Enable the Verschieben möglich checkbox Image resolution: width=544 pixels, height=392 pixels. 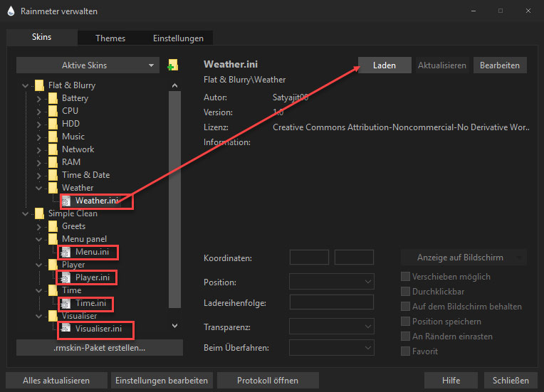405,277
